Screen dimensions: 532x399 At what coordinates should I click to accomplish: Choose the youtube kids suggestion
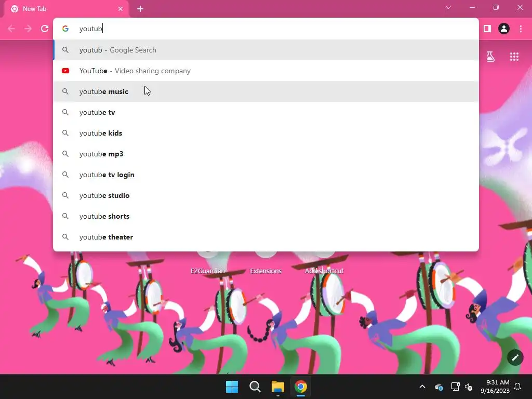tap(266, 133)
